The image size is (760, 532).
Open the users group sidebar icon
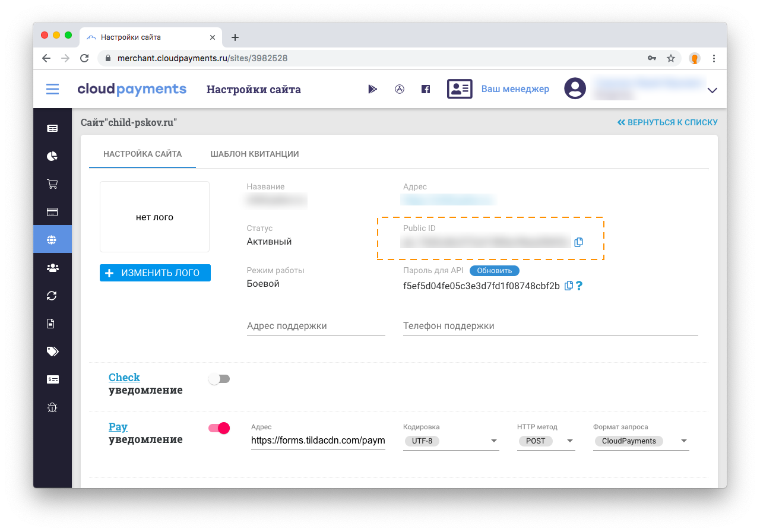pyautogui.click(x=52, y=268)
